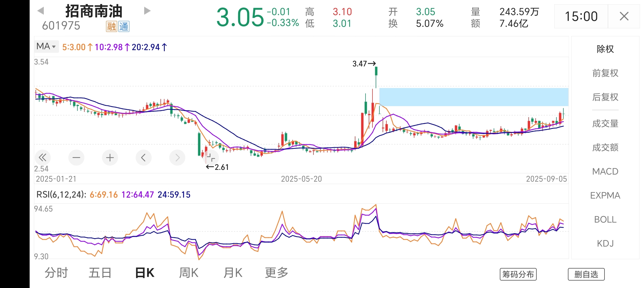Click turnover rate 5.07%
The height and width of the screenshot is (288, 644).
[430, 23]
